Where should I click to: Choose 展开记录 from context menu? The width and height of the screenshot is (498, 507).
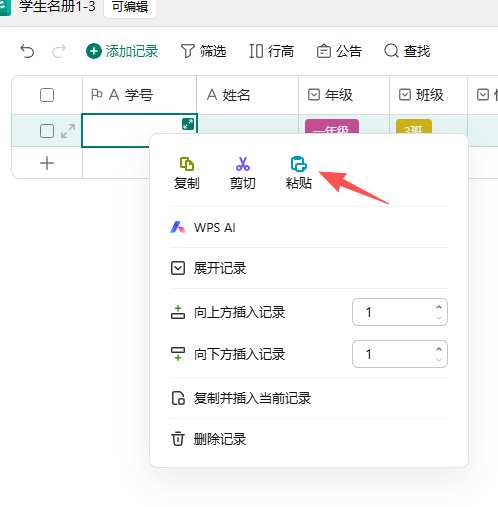[309, 268]
